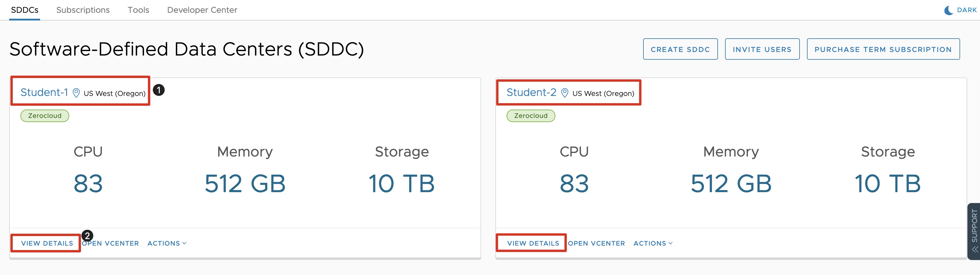Open vCenter for Student-2
This screenshot has height=275, width=980.
point(597,244)
